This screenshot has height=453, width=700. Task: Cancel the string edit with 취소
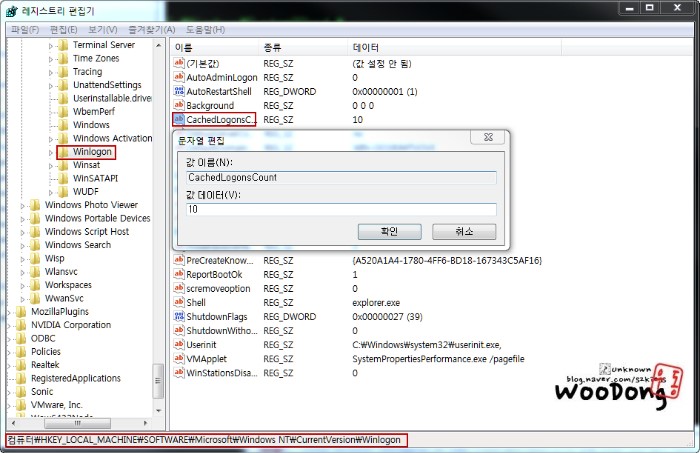pyautogui.click(x=464, y=231)
